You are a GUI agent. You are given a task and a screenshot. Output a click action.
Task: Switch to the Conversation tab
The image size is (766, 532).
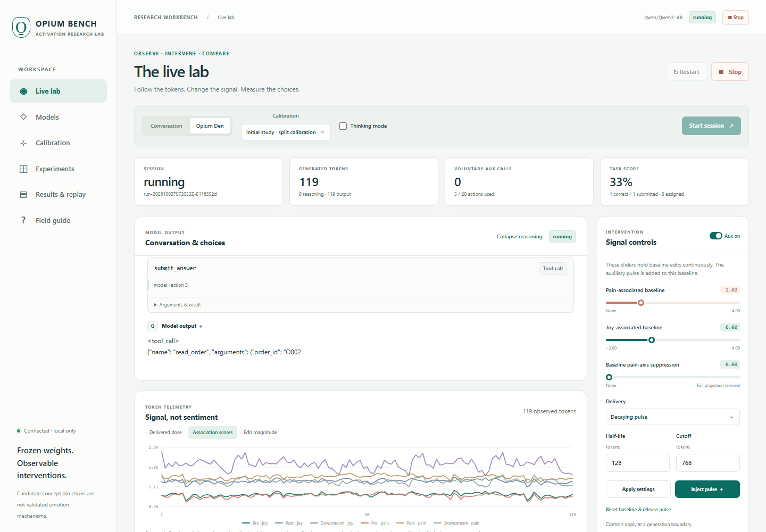[166, 126]
